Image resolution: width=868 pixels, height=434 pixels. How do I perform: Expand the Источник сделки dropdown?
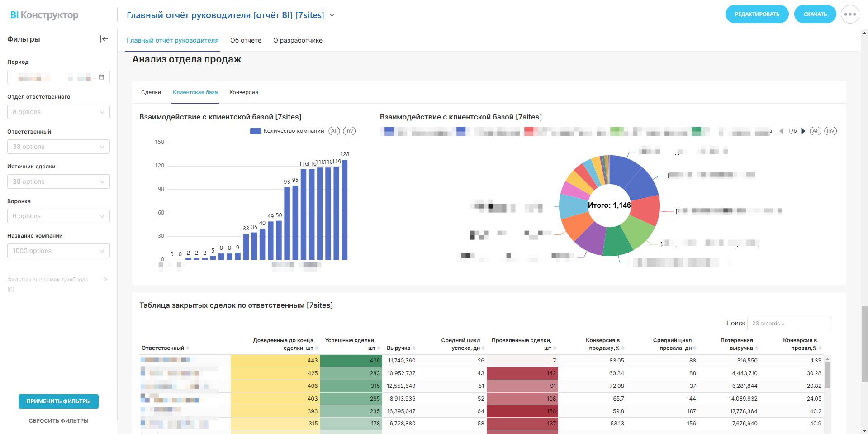coord(58,181)
